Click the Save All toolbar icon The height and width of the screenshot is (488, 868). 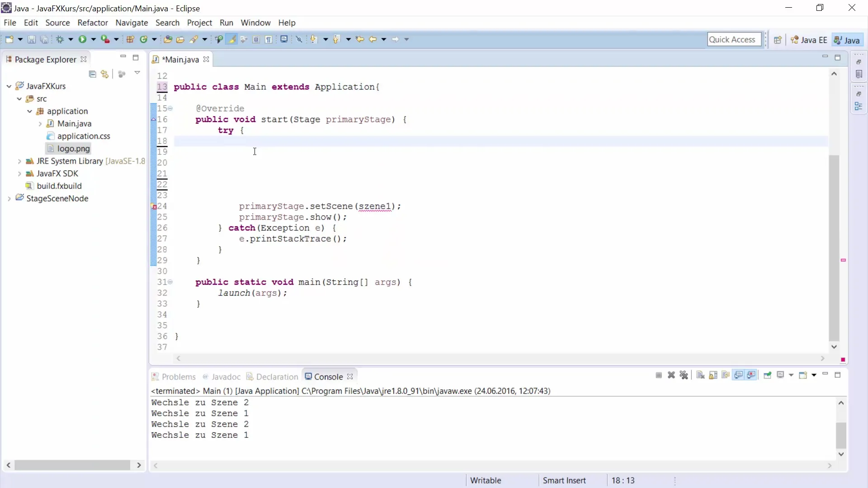44,39
